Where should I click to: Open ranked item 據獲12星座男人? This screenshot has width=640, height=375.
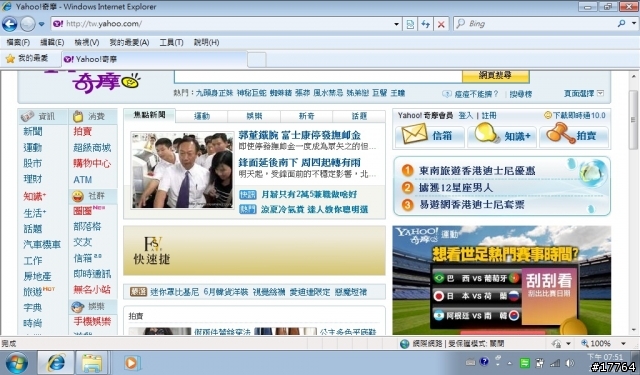456,188
